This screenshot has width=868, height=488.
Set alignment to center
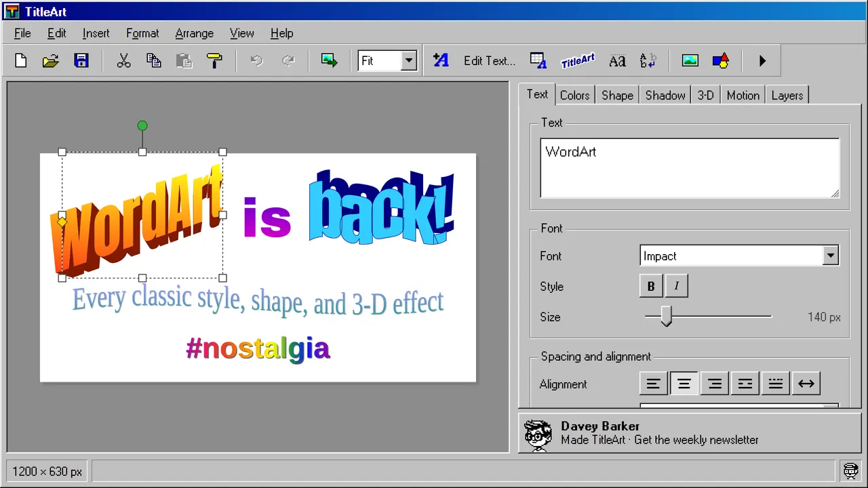coord(684,384)
